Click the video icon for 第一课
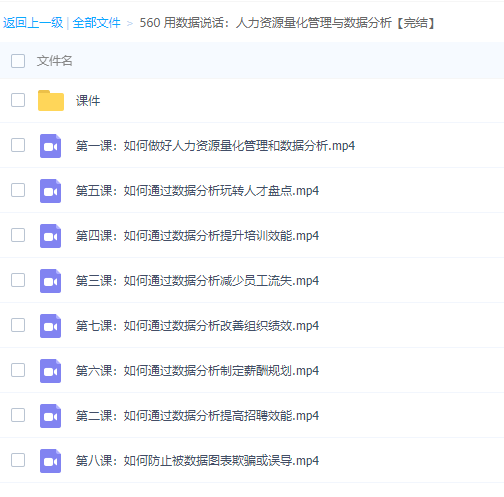The height and width of the screenshot is (497, 504). click(x=51, y=146)
